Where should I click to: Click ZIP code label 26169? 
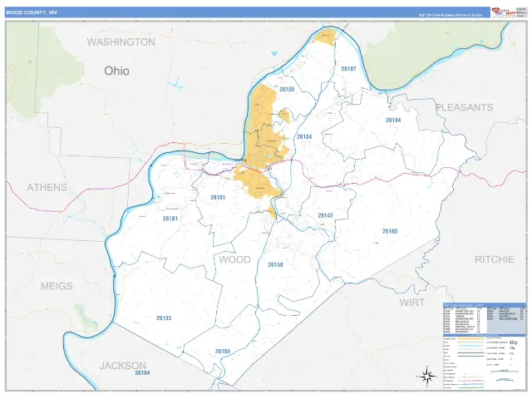pos(223,351)
